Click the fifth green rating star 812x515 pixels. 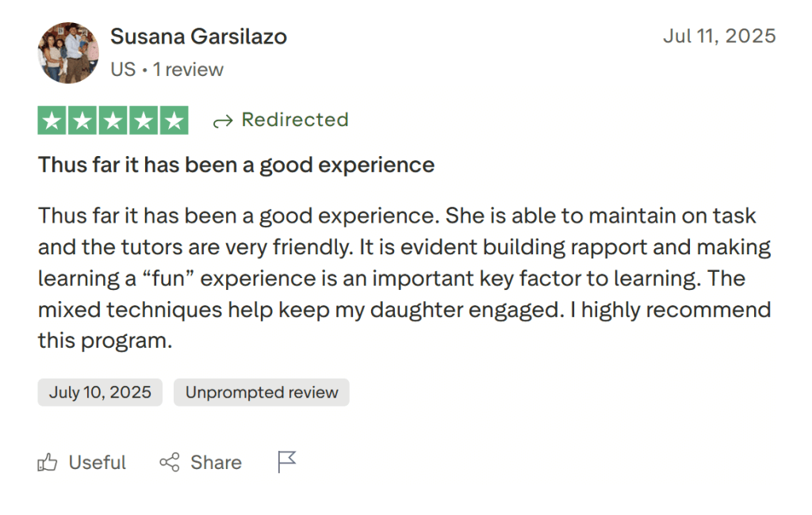pos(174,120)
